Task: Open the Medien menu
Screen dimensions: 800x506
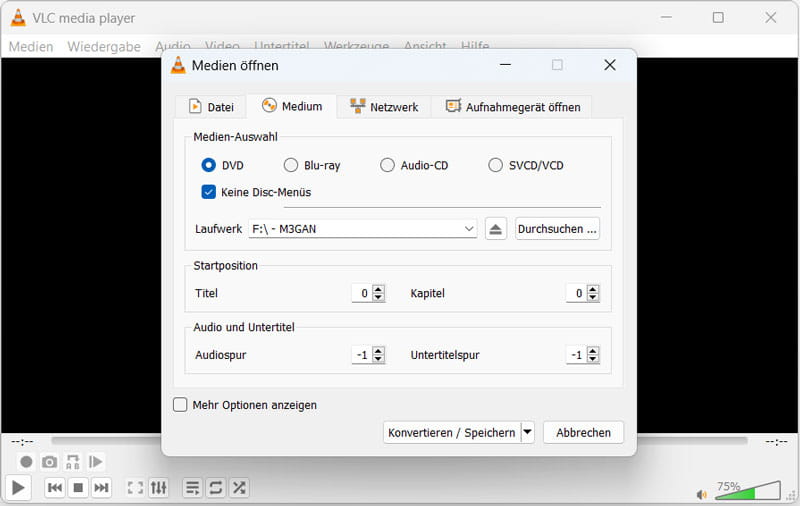Action: (31, 46)
